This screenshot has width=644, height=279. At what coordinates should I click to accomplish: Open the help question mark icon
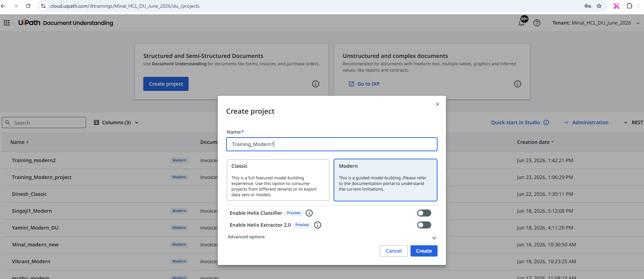(x=537, y=23)
